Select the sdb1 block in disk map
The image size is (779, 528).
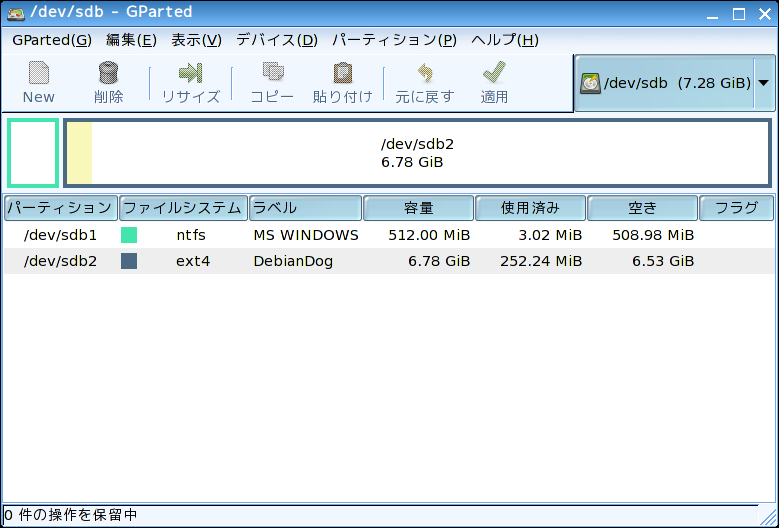(33, 153)
